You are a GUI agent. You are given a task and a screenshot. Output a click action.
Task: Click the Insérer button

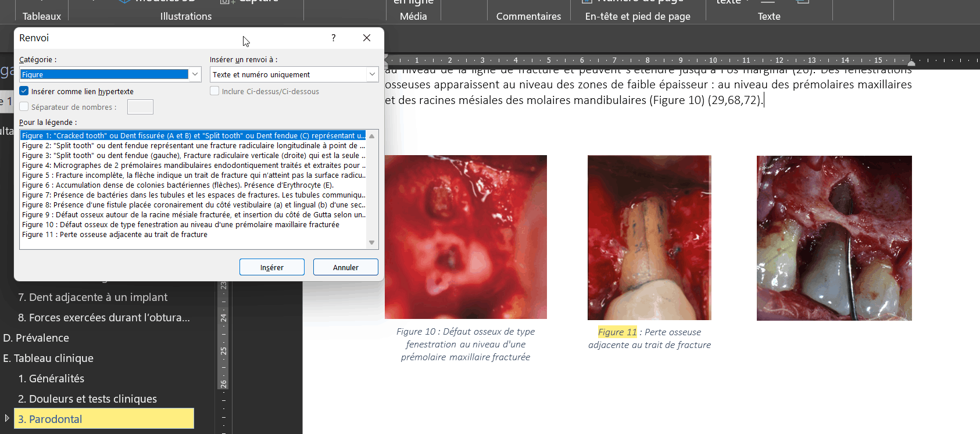[x=272, y=267]
